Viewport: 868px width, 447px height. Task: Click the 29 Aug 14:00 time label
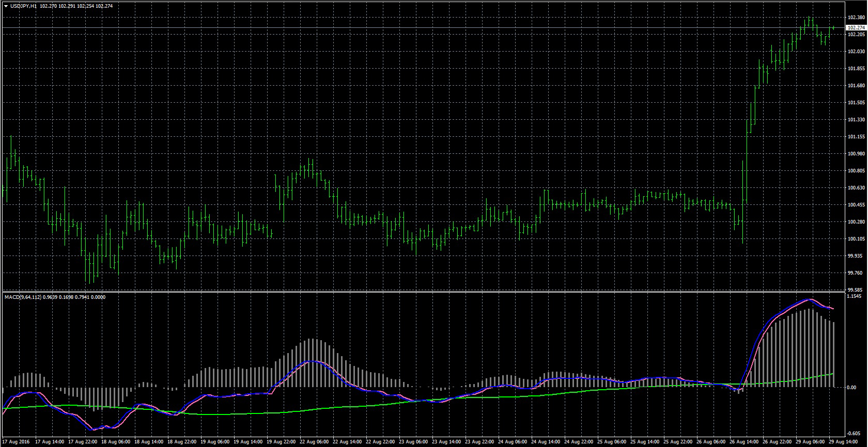click(x=843, y=442)
